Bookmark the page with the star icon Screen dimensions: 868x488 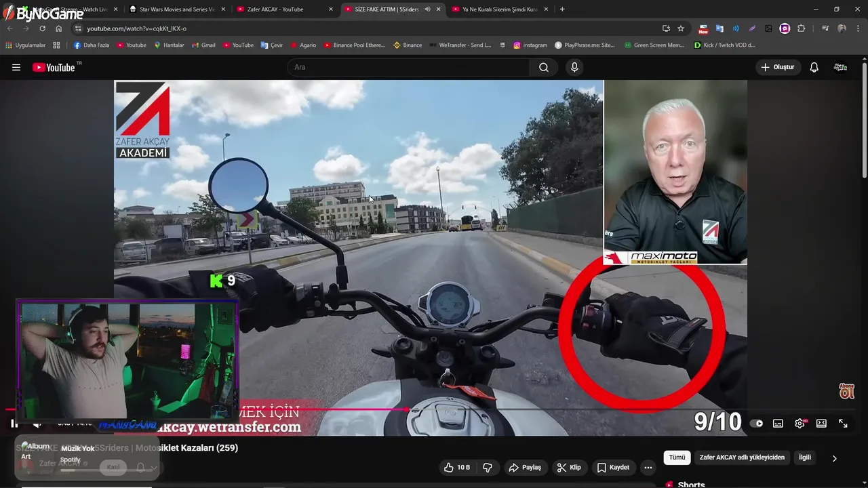tap(681, 28)
